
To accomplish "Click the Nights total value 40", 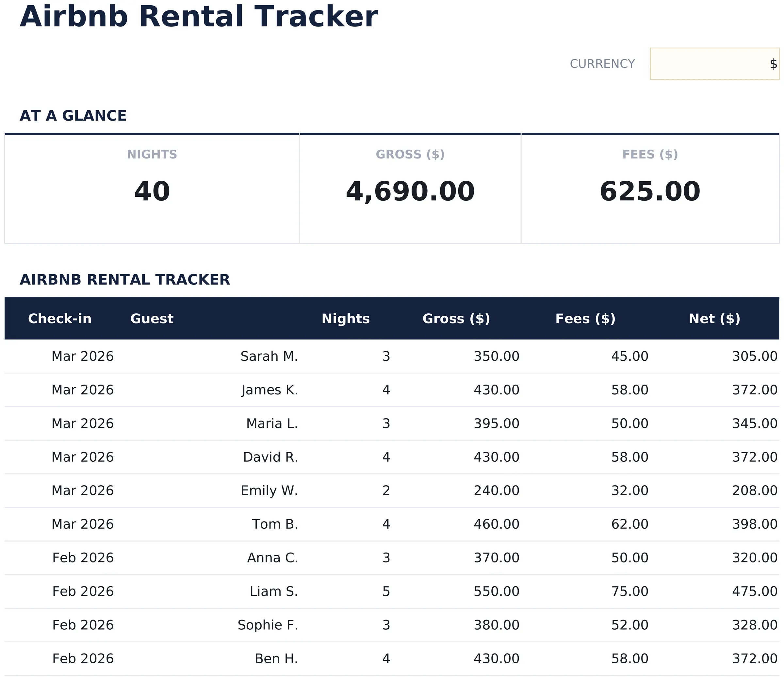I will [152, 191].
